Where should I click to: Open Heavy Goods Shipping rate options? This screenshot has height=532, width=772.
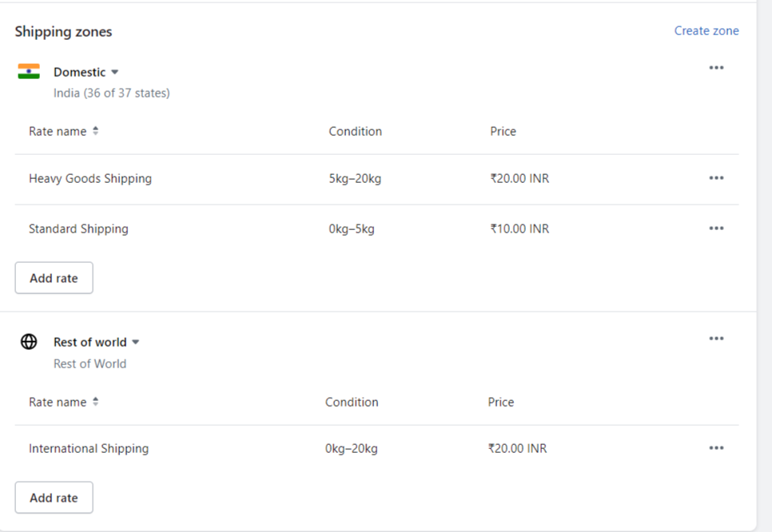pos(716,178)
